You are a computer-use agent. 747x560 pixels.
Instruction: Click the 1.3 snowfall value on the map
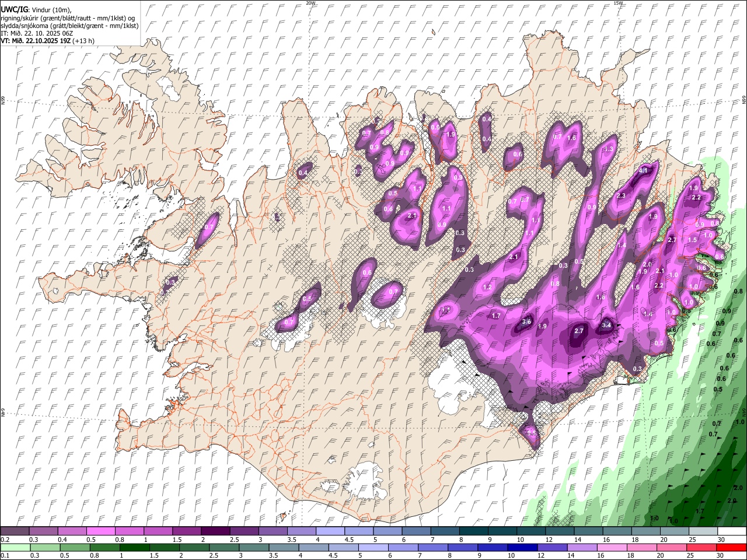pos(609,149)
